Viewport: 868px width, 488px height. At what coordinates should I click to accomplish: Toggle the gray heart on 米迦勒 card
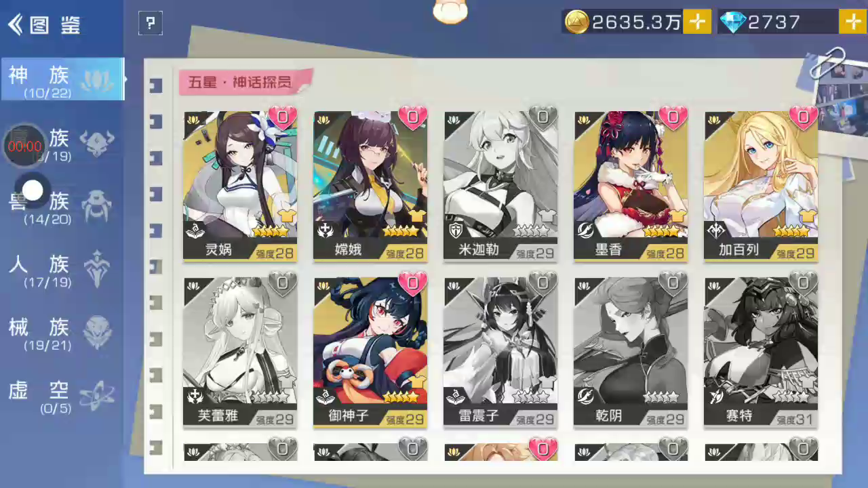542,117
